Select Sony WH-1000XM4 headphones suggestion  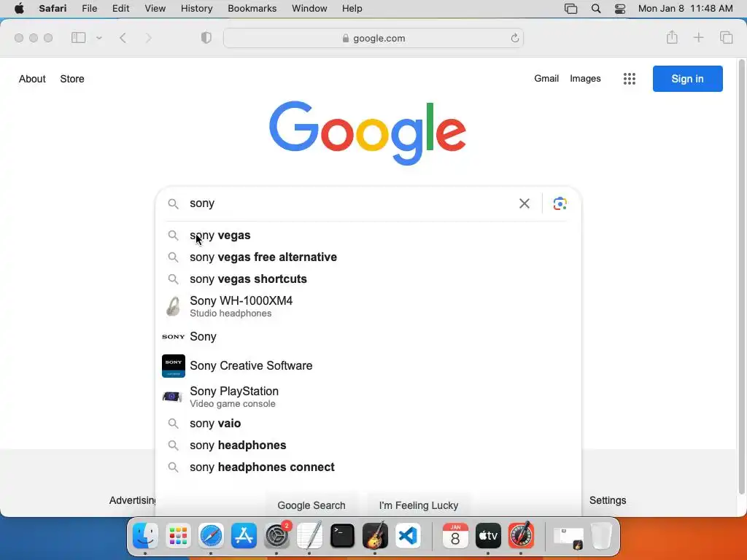(x=368, y=306)
